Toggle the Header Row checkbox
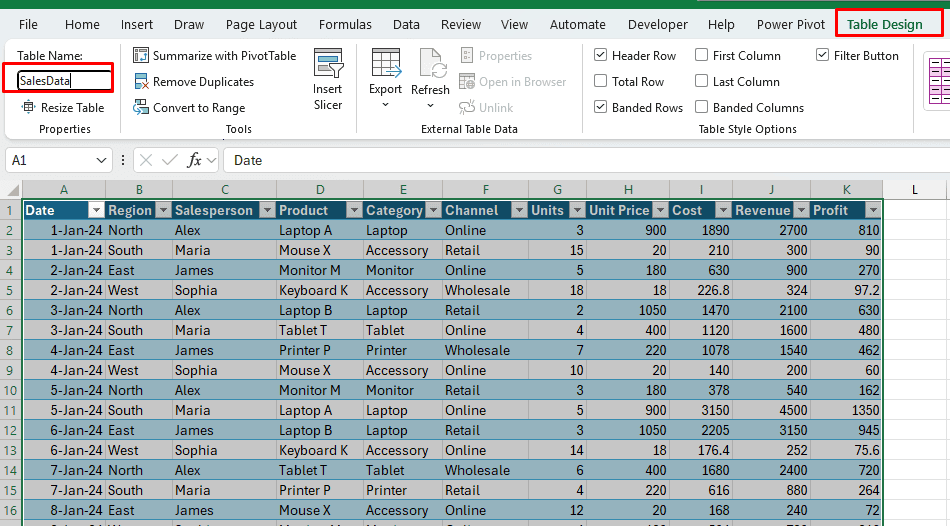Viewport: 950px width, 526px height. pos(600,55)
